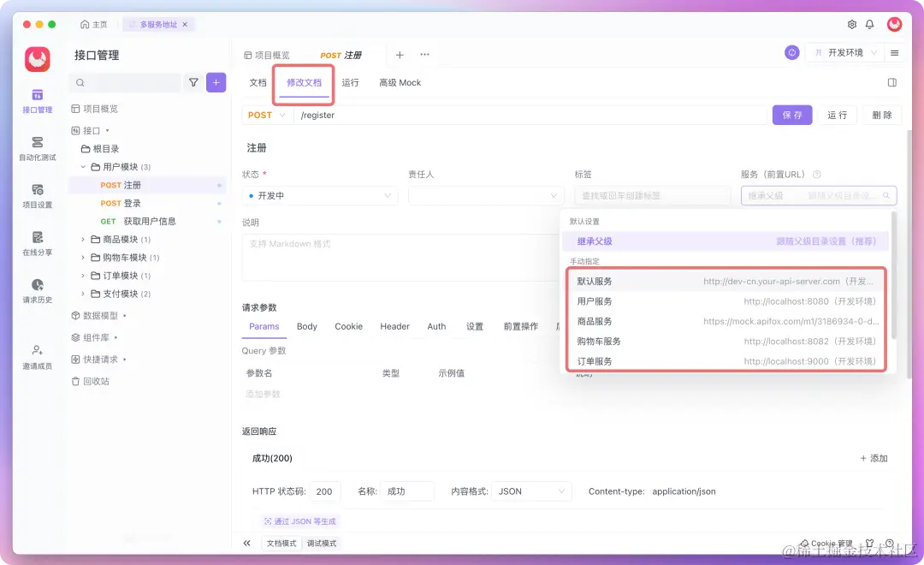Screen dimensions: 924x565
Task: Switch to the Body request tab
Action: tap(306, 326)
